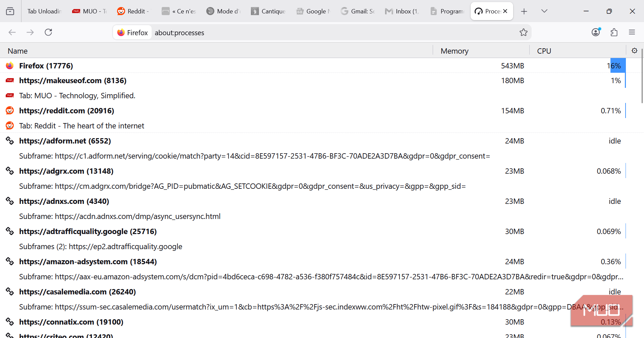Go back with the back arrow
Viewport: 644px width, 338px height.
(12, 32)
